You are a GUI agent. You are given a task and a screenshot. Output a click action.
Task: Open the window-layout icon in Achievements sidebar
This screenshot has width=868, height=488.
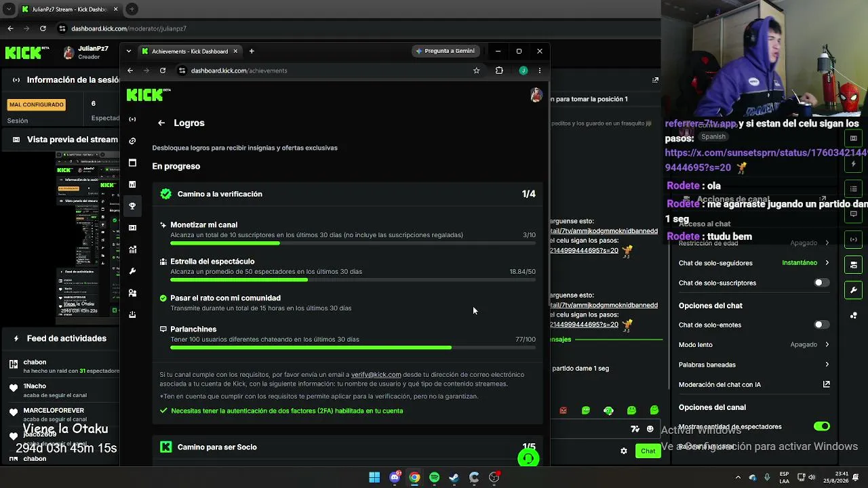tap(132, 163)
